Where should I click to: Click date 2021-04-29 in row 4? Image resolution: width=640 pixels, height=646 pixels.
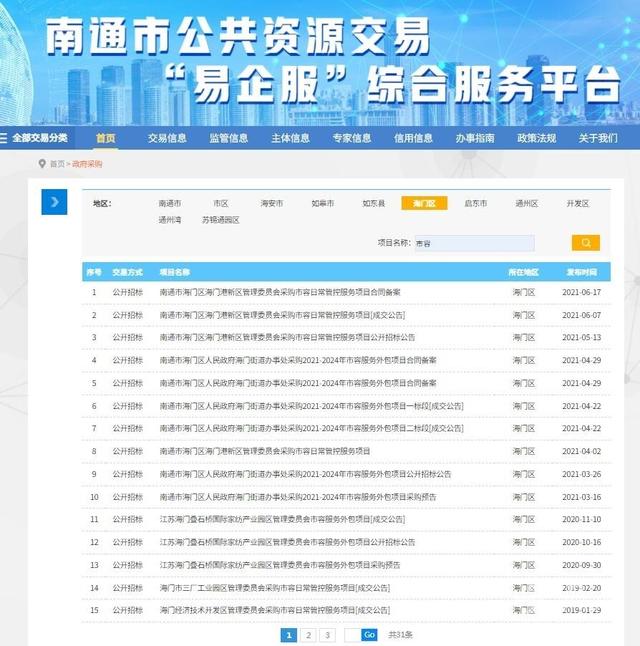(581, 360)
